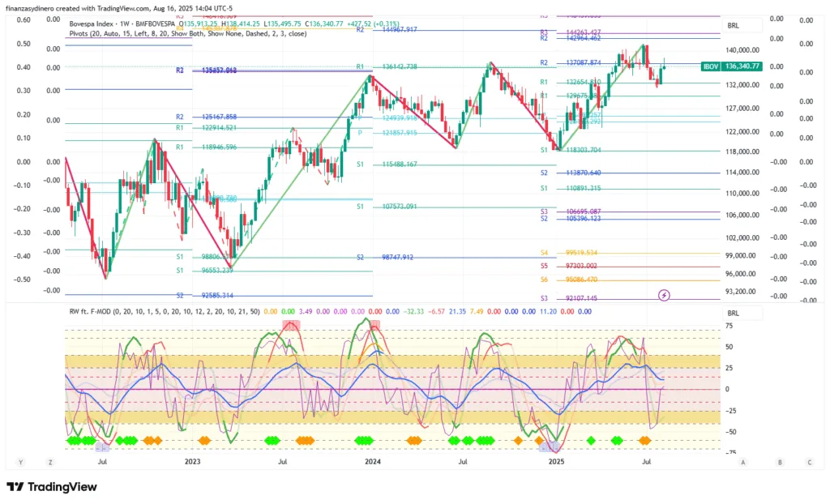Open the BRL currency selector in indicator pane
The image size is (830, 504).
pos(742,314)
